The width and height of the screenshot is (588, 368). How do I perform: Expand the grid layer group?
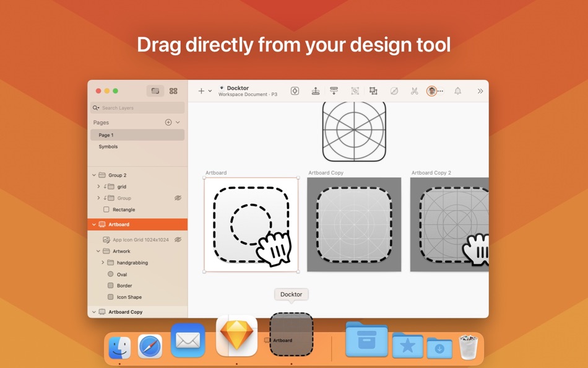click(x=98, y=186)
